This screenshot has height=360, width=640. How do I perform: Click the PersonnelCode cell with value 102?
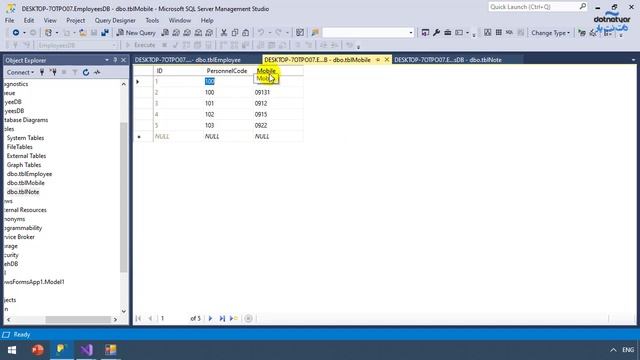click(228, 115)
